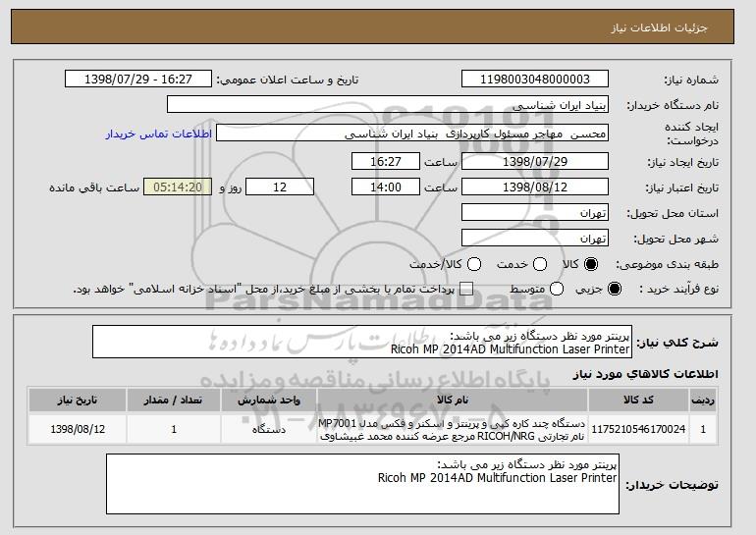Viewport: 756px width, 535px height.
Task: Click the جزئیات اطلاعات نیاز header title
Action: (x=659, y=27)
